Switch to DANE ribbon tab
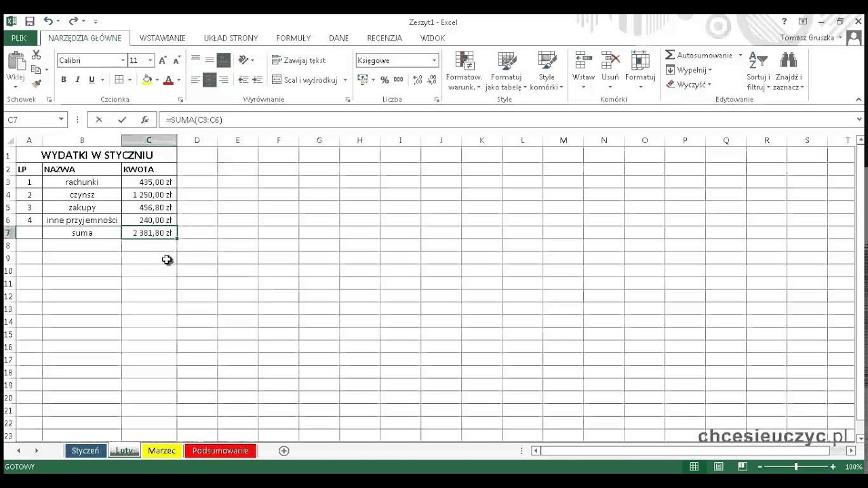The height and width of the screenshot is (488, 868). pos(338,38)
